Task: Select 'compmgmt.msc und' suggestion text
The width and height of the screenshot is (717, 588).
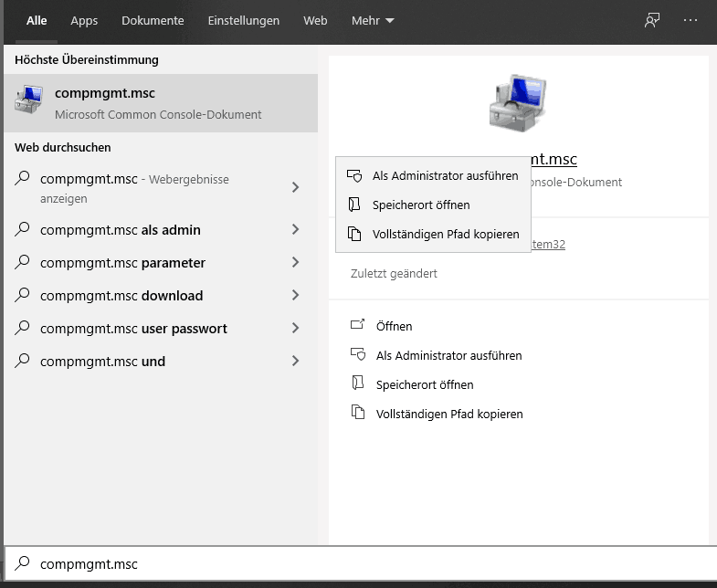Action: tap(102, 362)
